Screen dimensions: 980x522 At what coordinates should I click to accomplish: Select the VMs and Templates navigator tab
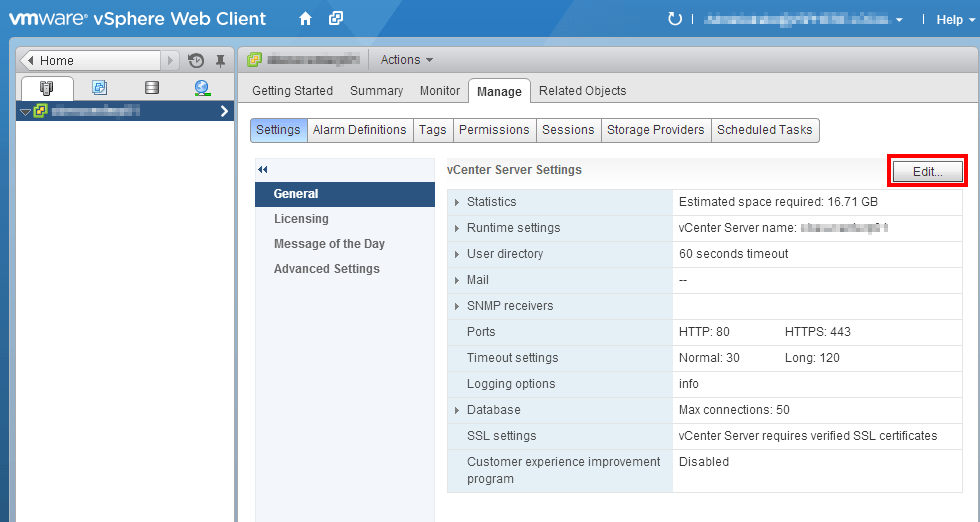[99, 88]
